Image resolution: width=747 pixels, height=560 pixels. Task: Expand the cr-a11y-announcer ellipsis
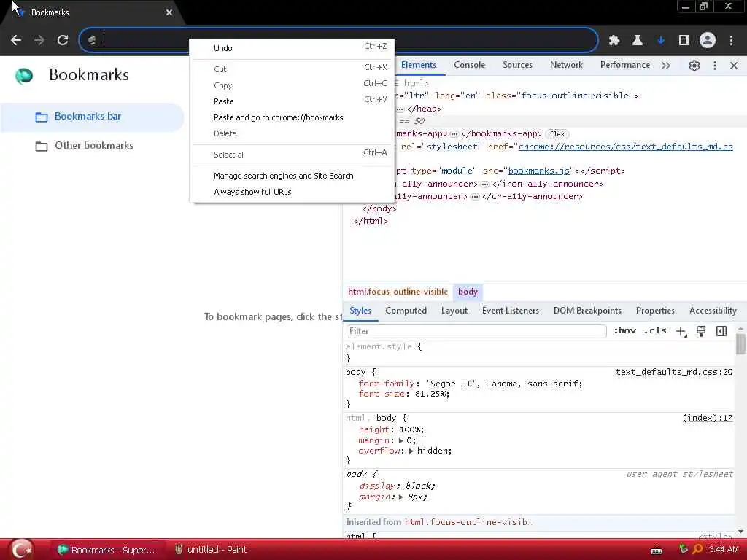point(474,197)
